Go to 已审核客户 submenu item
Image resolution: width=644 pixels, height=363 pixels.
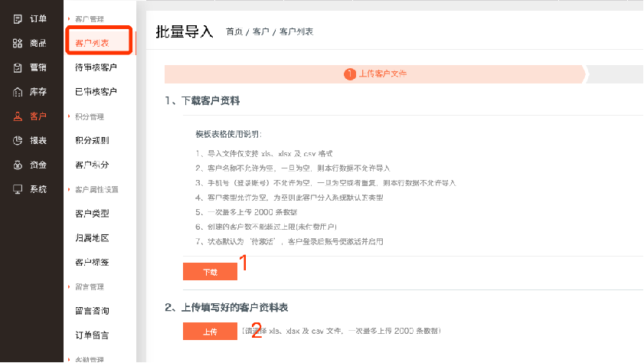tap(96, 92)
